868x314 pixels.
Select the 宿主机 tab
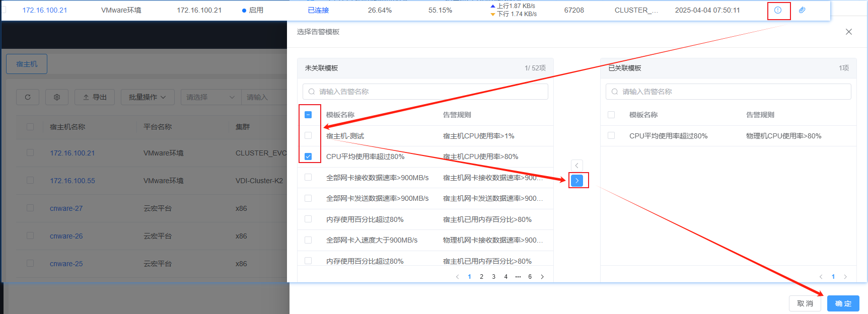27,64
